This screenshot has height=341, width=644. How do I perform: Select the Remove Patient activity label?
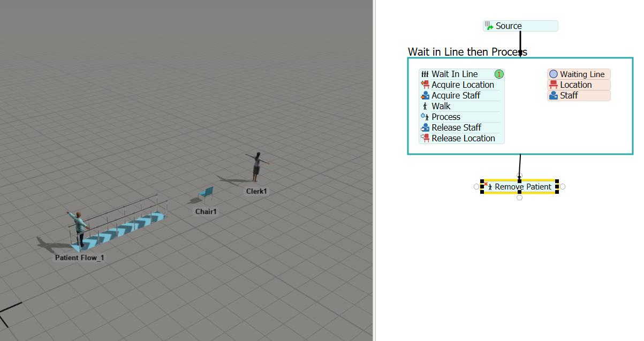[522, 187]
